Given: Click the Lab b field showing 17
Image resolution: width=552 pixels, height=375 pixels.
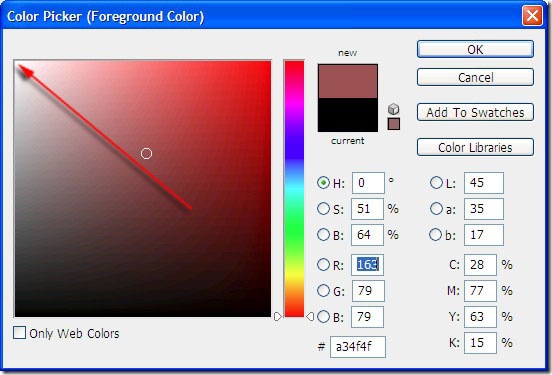Looking at the screenshot, I should coord(484,235).
